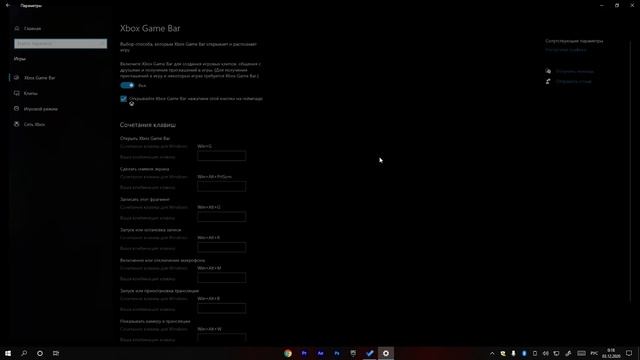The image size is (640, 360).
Task: Focus the settings search field in sidebar
Action: click(x=60, y=43)
